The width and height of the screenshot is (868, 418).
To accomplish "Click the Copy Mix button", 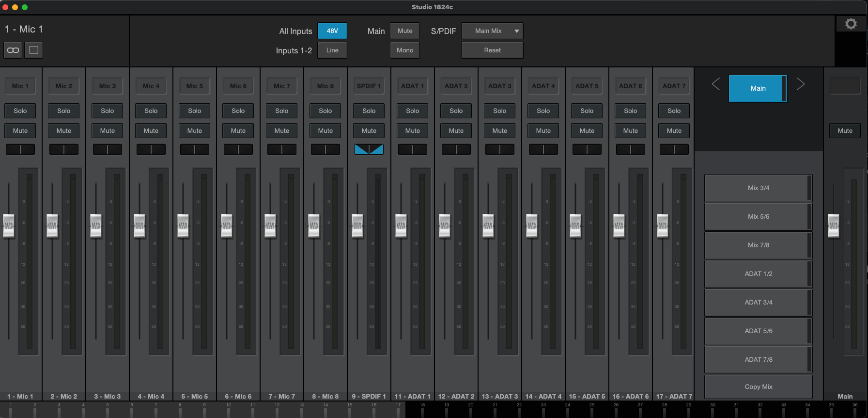I will pyautogui.click(x=758, y=386).
